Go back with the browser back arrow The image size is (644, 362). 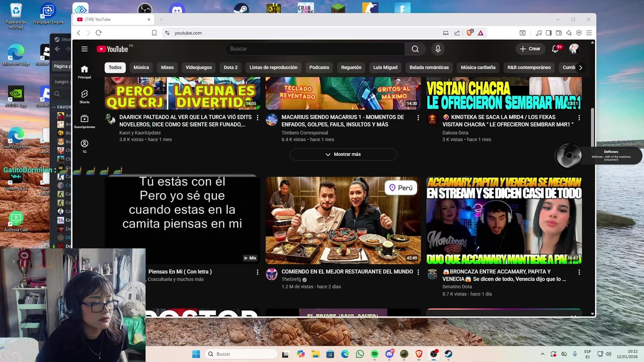[x=78, y=33]
